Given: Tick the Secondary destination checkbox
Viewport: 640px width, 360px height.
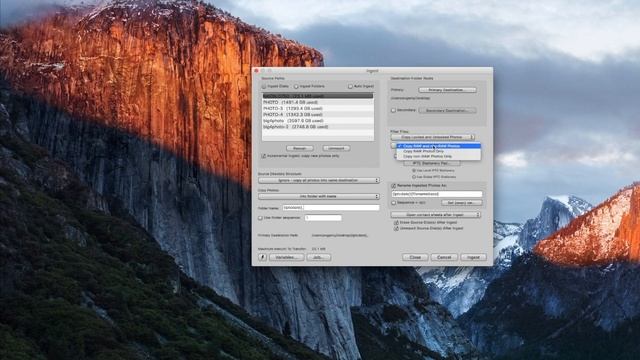Looking at the screenshot, I should coord(393,110).
